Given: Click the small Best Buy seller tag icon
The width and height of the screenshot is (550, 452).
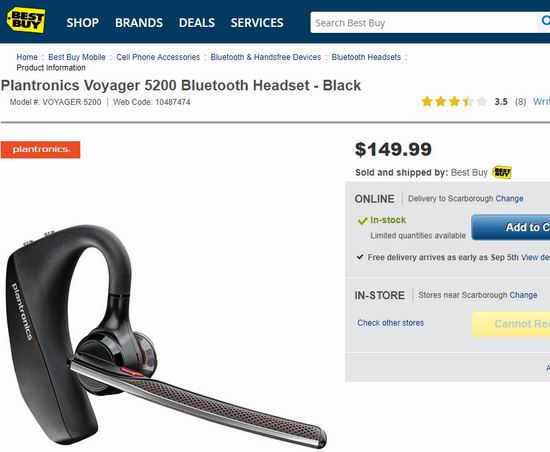Looking at the screenshot, I should pos(502,172).
